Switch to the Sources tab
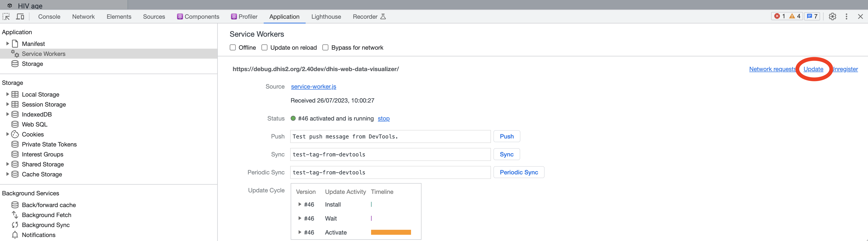Viewport: 868px width, 241px height. pos(154,16)
